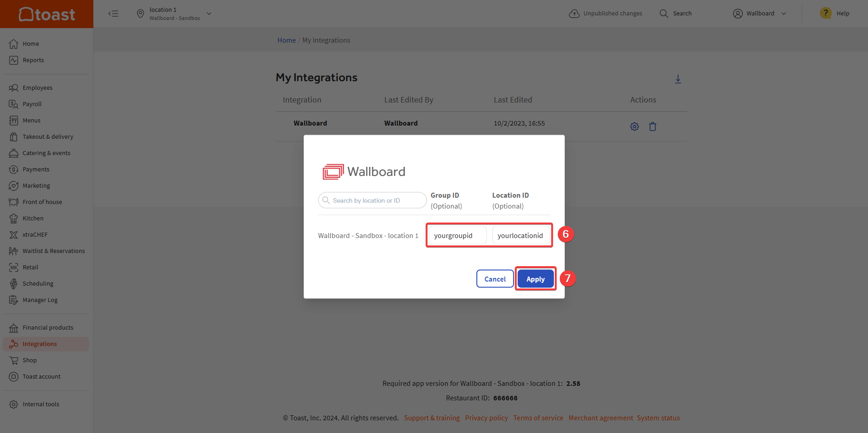This screenshot has height=433, width=868.
Task: Open Unpublished changes
Action: 606,14
